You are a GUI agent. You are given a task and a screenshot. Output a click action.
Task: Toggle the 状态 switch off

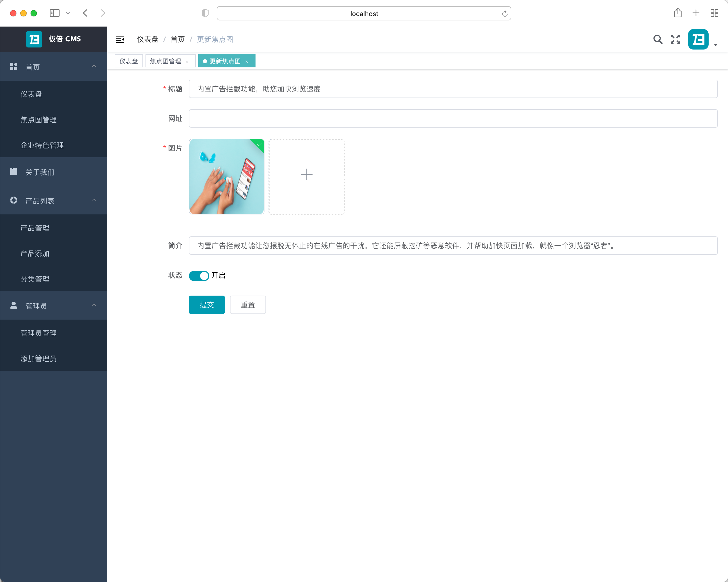pyautogui.click(x=199, y=276)
